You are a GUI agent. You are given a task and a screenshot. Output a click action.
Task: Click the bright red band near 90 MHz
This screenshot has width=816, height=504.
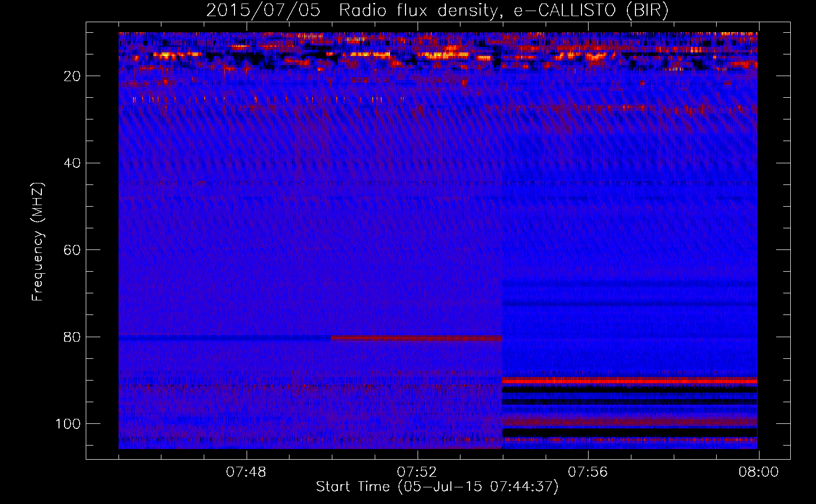pos(629,381)
